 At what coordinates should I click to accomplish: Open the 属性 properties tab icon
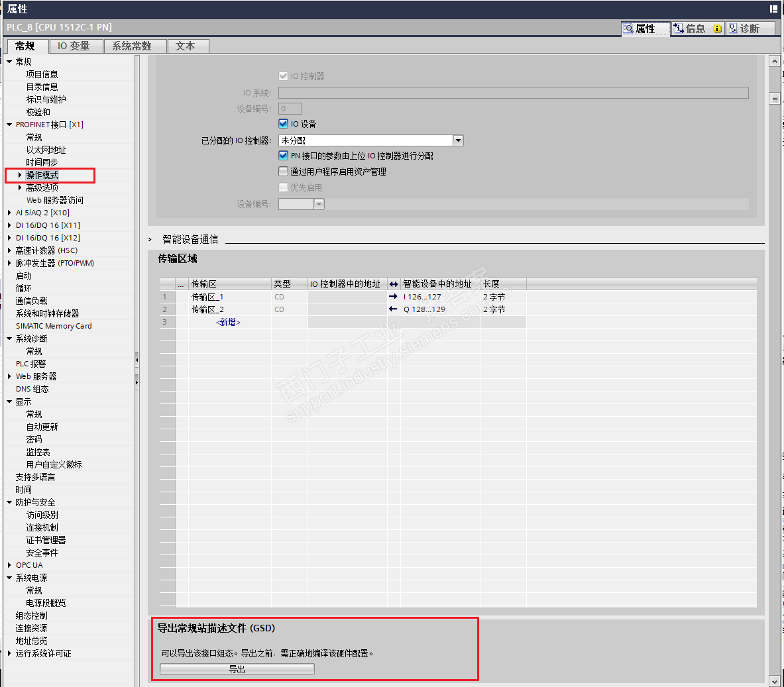click(x=629, y=28)
